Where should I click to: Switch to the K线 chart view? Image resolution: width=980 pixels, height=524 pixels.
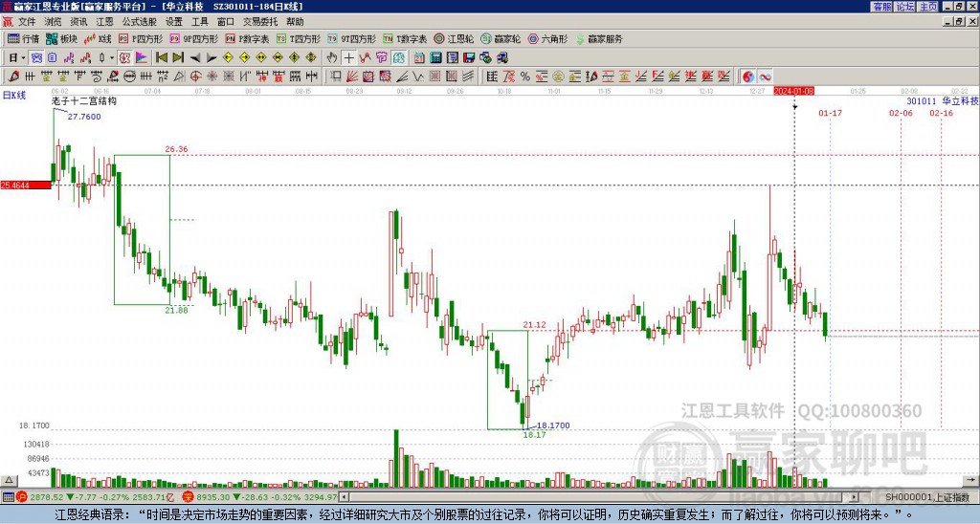point(97,38)
